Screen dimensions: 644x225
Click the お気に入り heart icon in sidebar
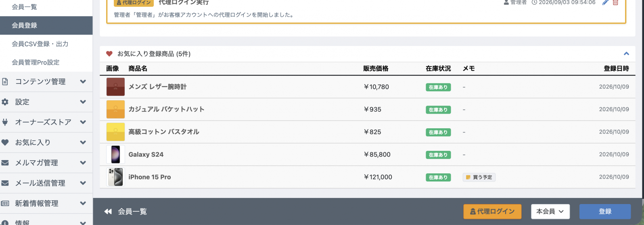click(5, 142)
